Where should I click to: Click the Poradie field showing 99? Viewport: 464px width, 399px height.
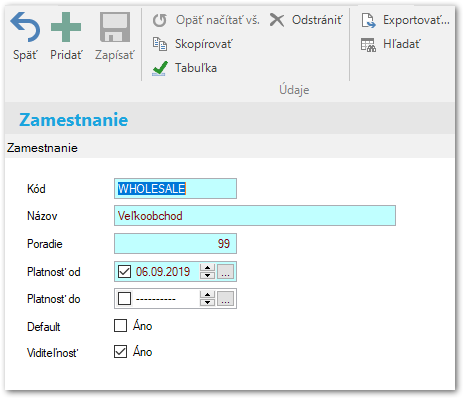pos(175,244)
